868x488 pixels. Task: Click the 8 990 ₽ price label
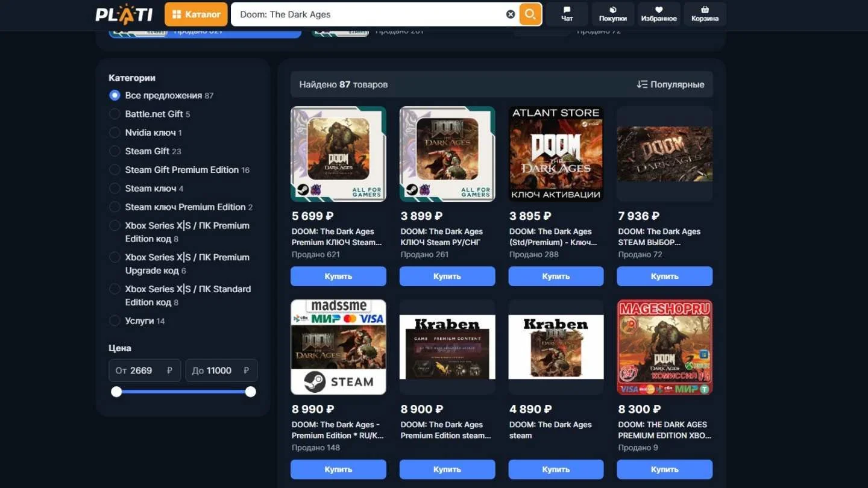point(313,409)
